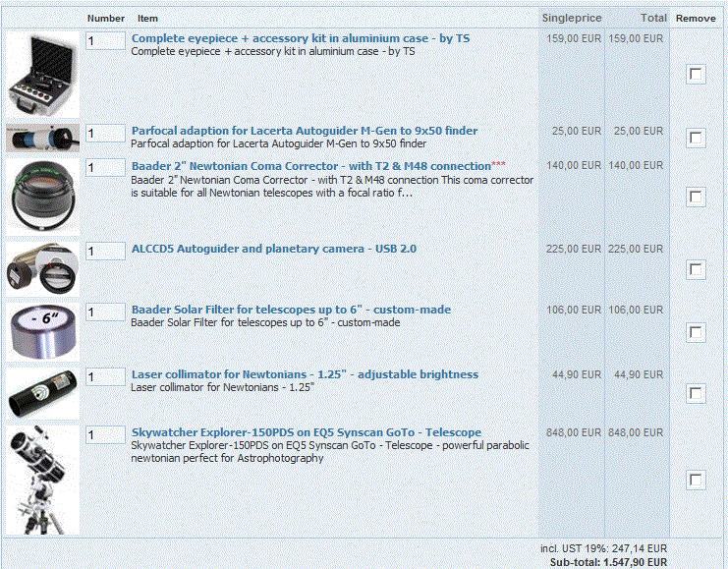The width and height of the screenshot is (728, 569).
Task: Tick Remove for the Baader Solar Filter
Action: pos(696,332)
